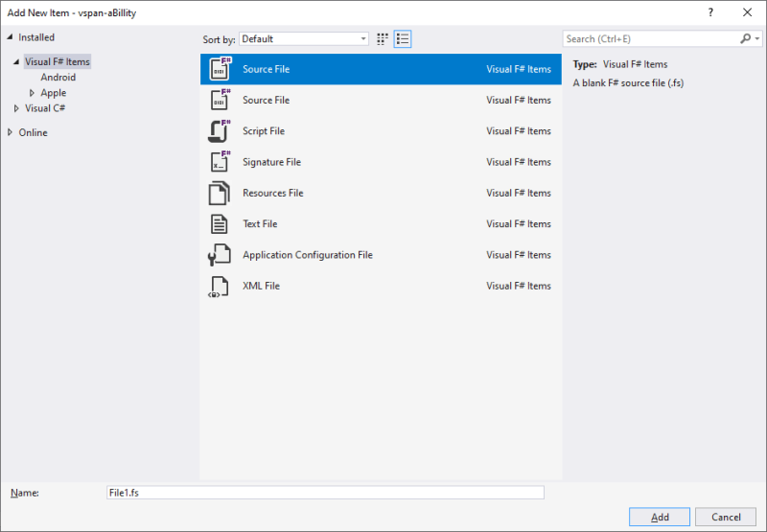
Task: Switch to small icons grid view
Action: point(383,39)
